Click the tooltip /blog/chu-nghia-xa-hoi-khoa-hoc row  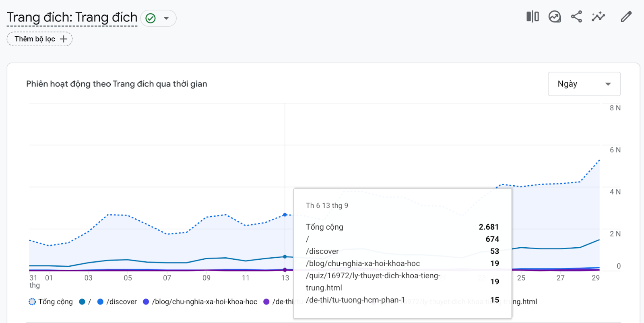[402, 263]
